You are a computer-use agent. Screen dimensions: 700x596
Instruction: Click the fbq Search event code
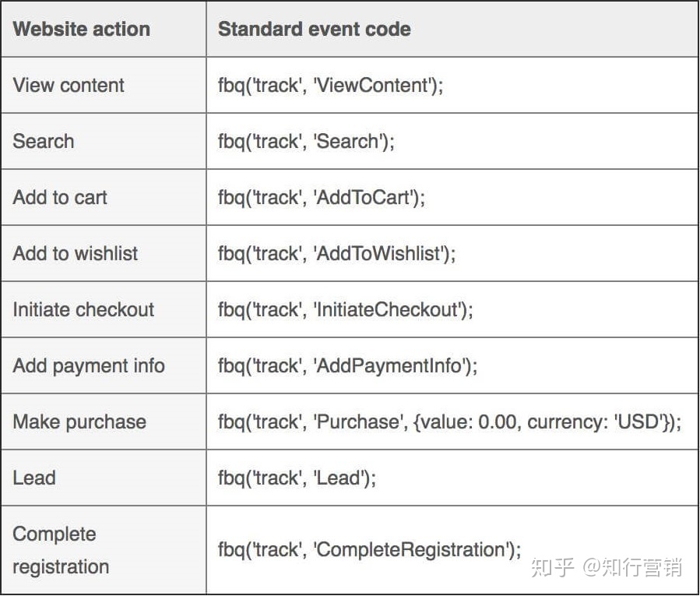coord(306,142)
